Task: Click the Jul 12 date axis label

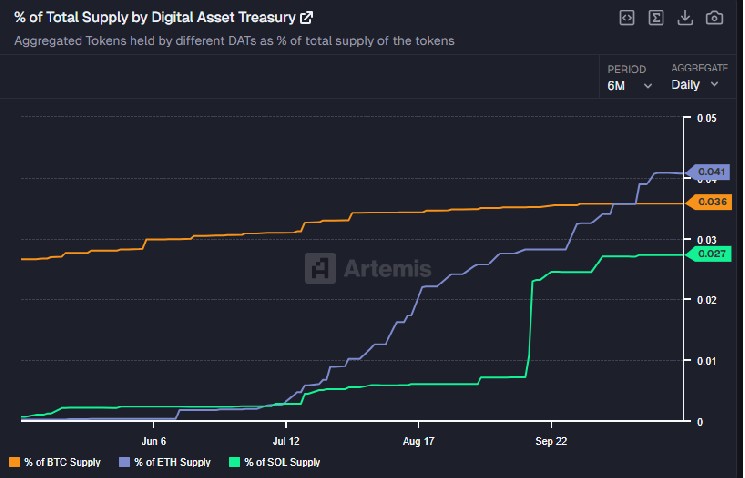Action: (286, 439)
